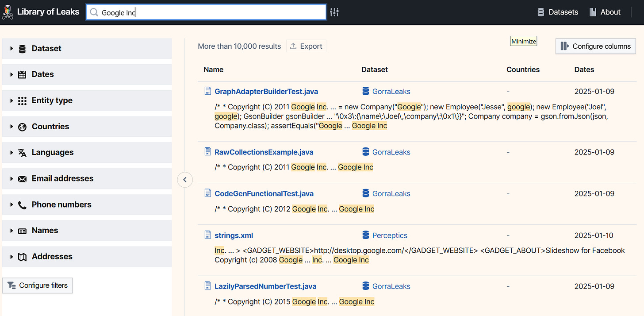
Task: Open the Datasets page from header
Action: [558, 12]
